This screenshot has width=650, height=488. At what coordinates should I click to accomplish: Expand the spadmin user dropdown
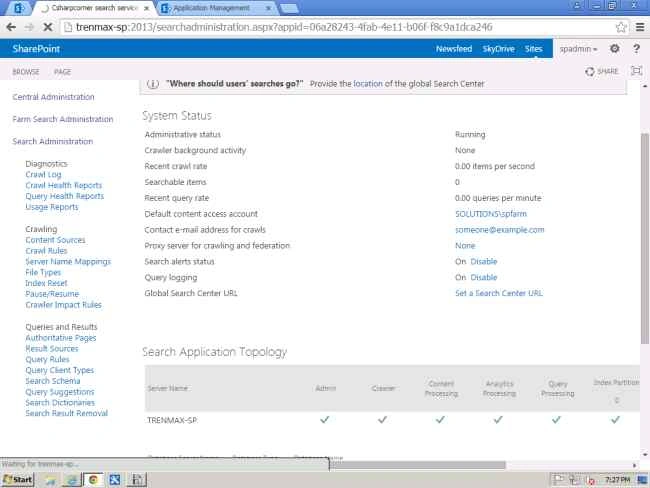tap(578, 49)
